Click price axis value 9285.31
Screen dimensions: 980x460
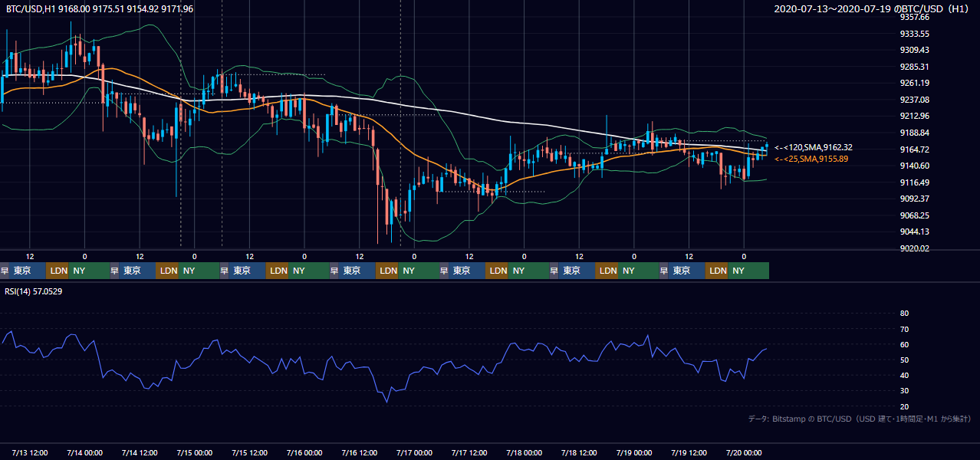coord(915,67)
